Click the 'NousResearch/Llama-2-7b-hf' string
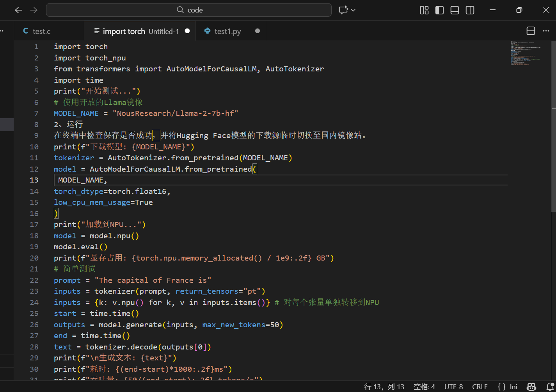This screenshot has height=392, width=556. point(176,114)
